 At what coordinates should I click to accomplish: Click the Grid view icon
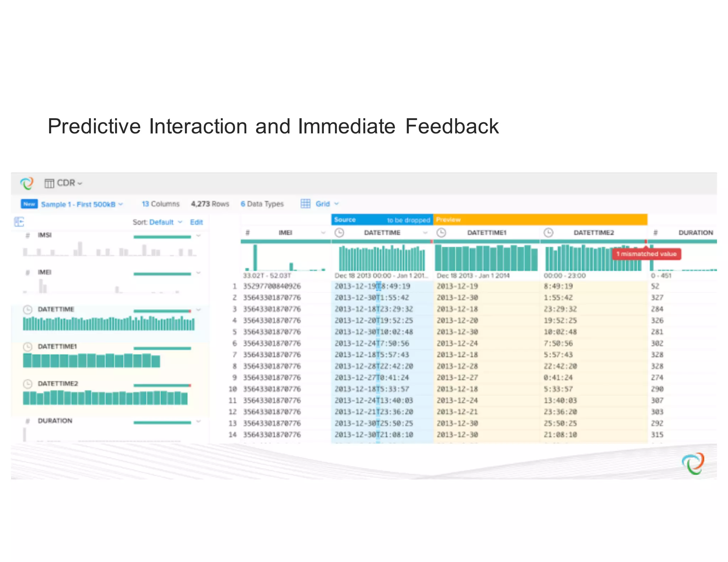pyautogui.click(x=305, y=204)
